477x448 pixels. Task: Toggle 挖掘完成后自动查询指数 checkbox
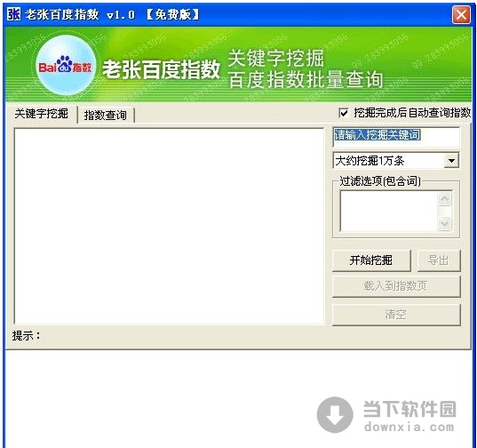[x=344, y=113]
